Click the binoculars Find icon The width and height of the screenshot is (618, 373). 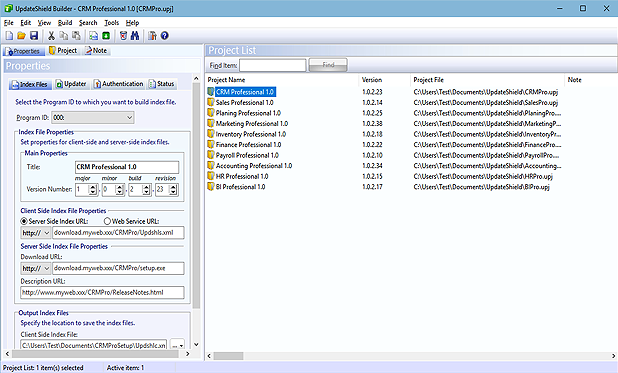[x=135, y=36]
